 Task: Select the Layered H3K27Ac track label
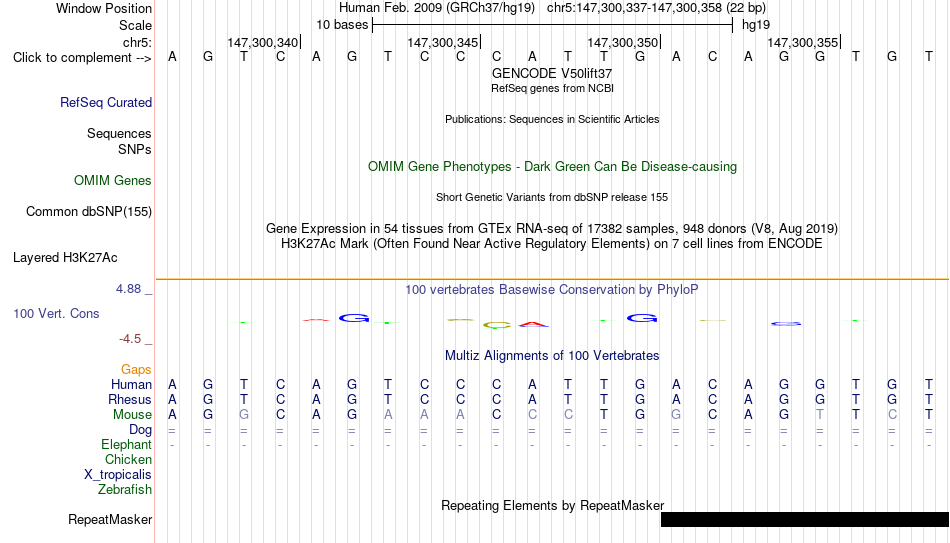click(65, 258)
